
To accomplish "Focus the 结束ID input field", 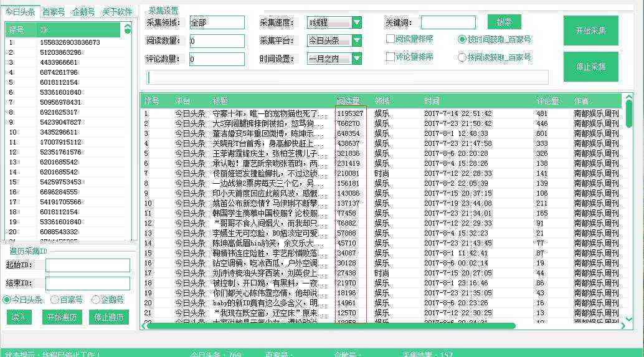I will 87,283.
